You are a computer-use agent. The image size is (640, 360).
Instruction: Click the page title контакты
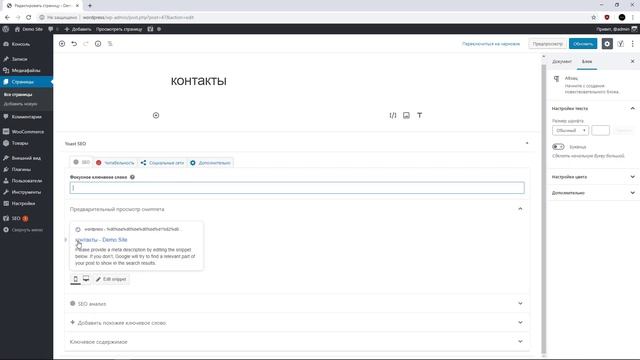(198, 81)
